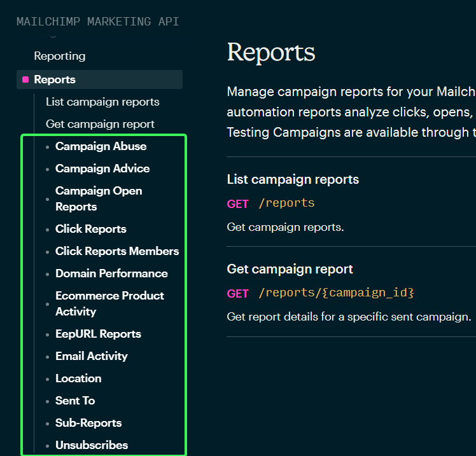Open List campaign reports in sidebar
Image resolution: width=476 pixels, height=456 pixels.
(102, 102)
